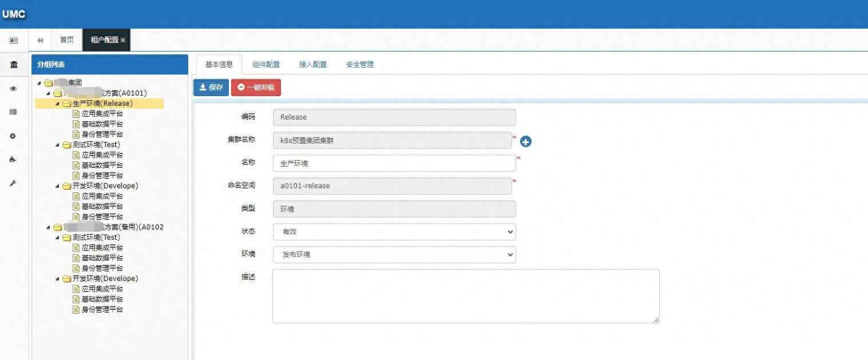Click the 命名空间 field showing a0101-release
The image size is (868, 360).
[393, 186]
